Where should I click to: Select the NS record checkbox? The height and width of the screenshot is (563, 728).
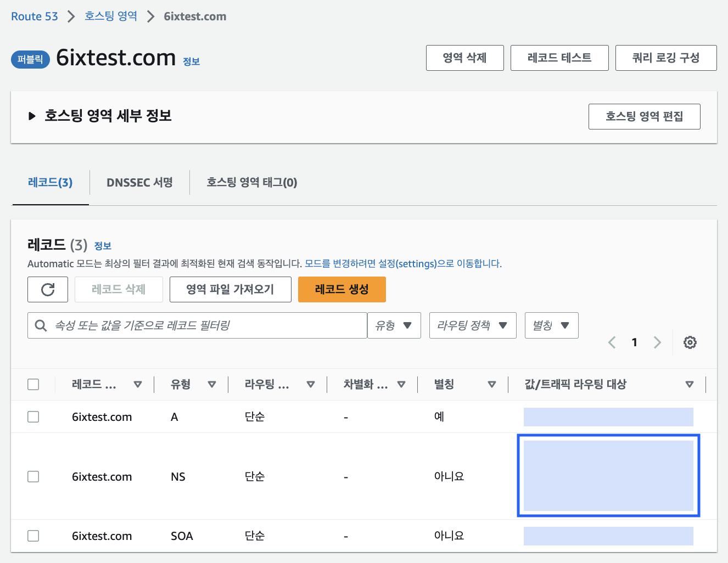click(x=33, y=476)
